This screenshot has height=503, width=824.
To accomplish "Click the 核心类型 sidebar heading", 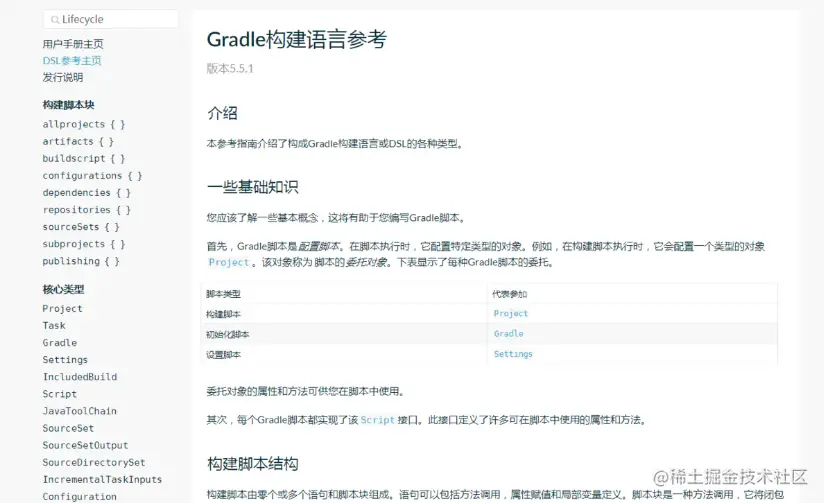I will 64,289.
